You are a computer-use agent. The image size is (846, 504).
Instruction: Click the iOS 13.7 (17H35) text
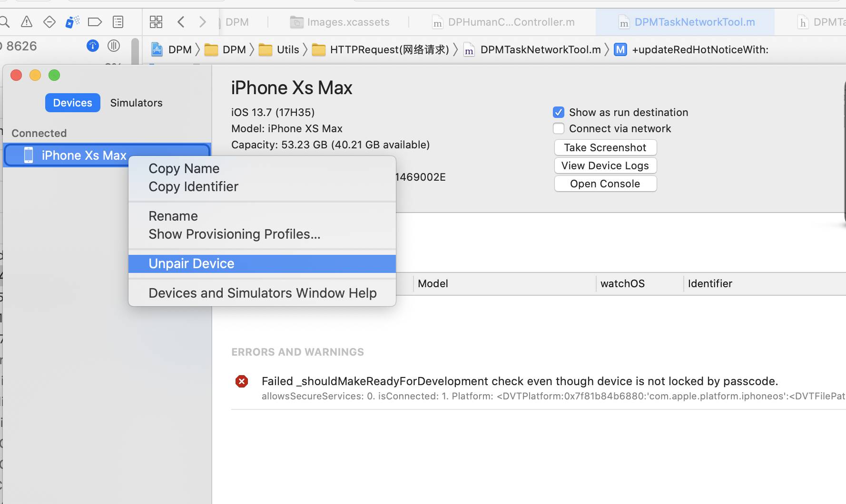273,112
